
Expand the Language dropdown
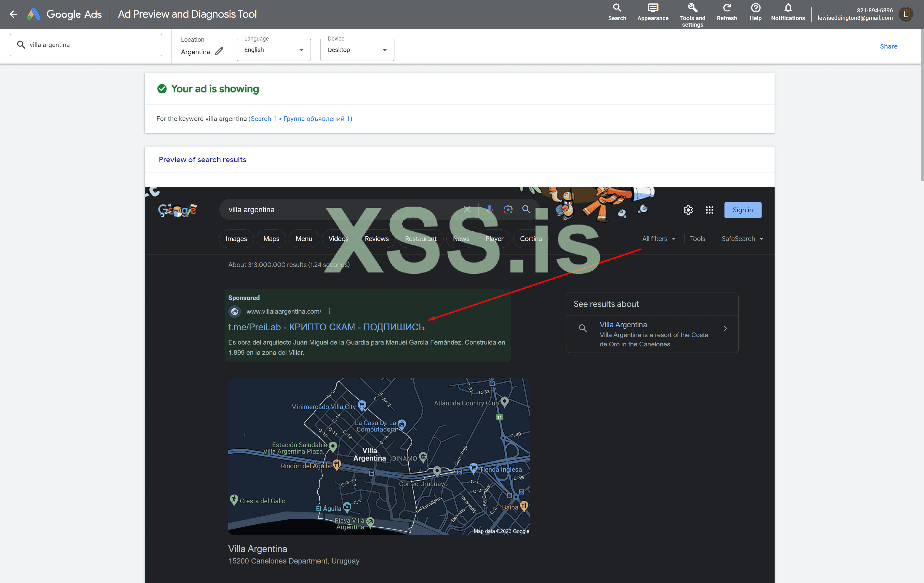pyautogui.click(x=273, y=50)
